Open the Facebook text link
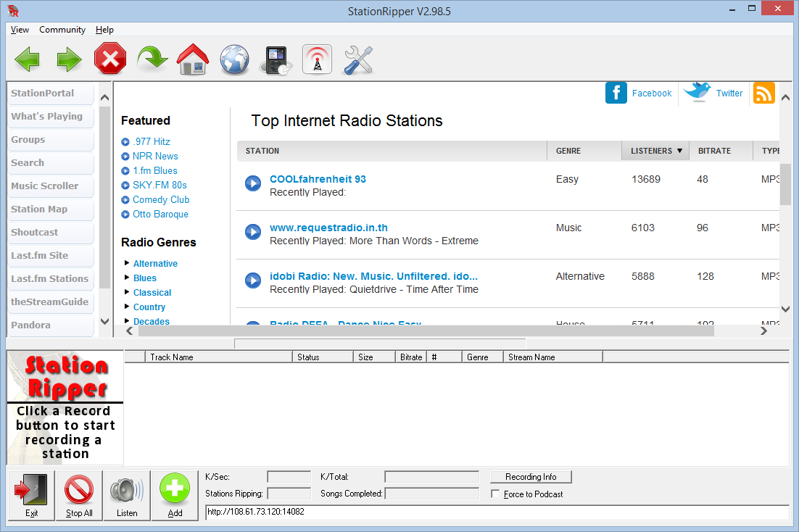This screenshot has width=799, height=532. coord(652,93)
